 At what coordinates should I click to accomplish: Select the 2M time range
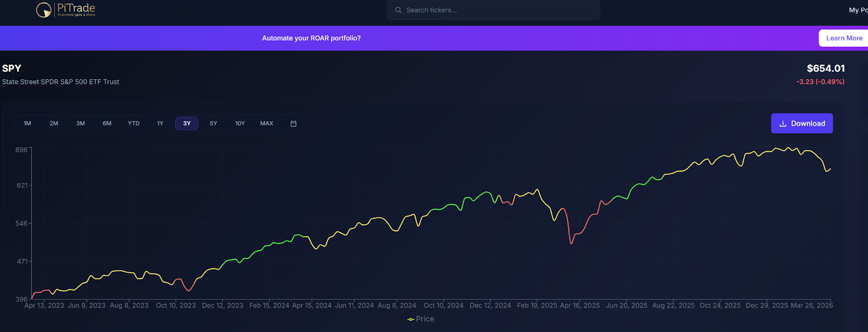(x=54, y=124)
